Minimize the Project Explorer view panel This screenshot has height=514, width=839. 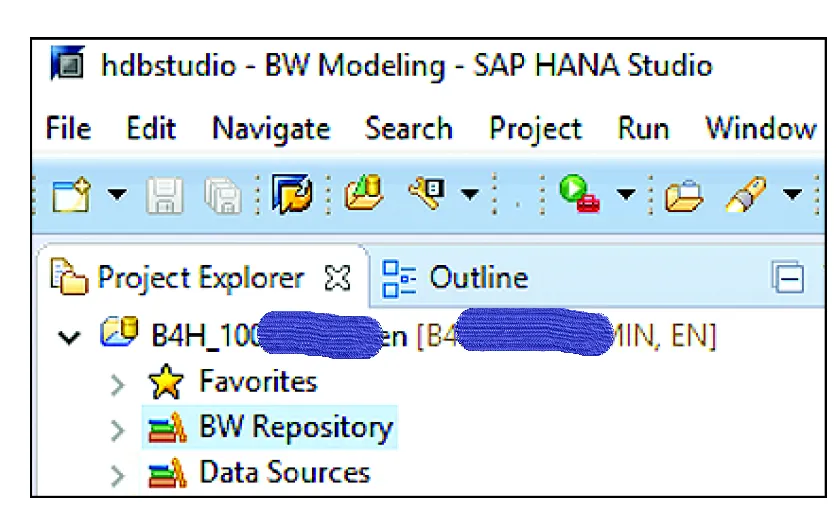click(x=788, y=278)
